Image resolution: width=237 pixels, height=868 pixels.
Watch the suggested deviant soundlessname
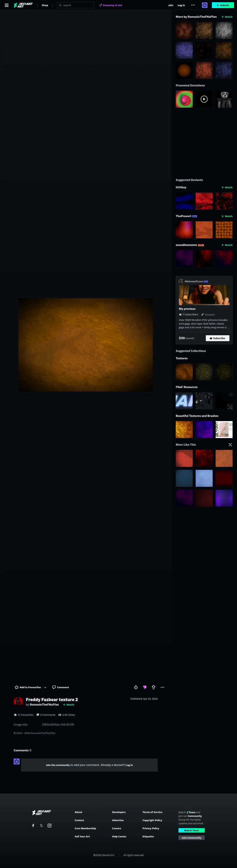(x=227, y=245)
